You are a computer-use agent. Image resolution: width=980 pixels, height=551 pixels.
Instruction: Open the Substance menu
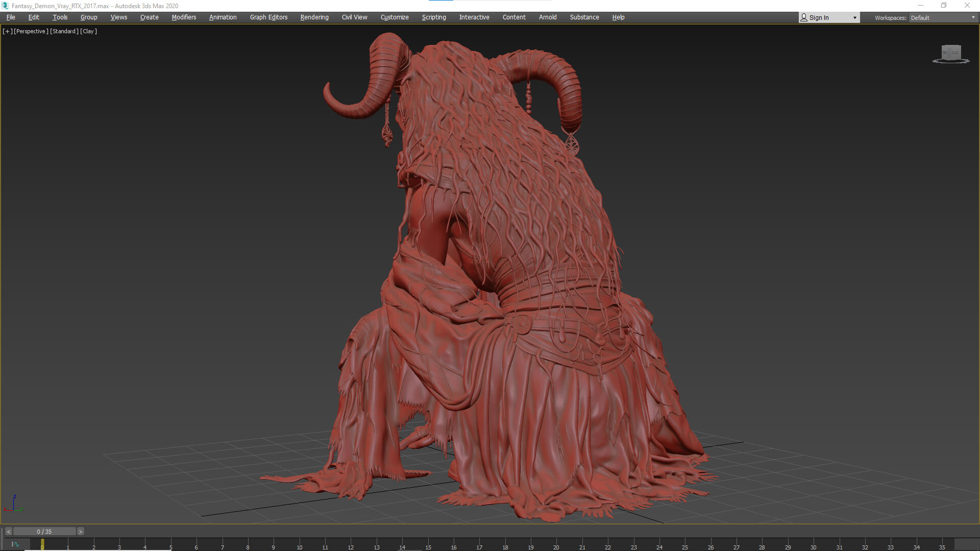pos(584,17)
